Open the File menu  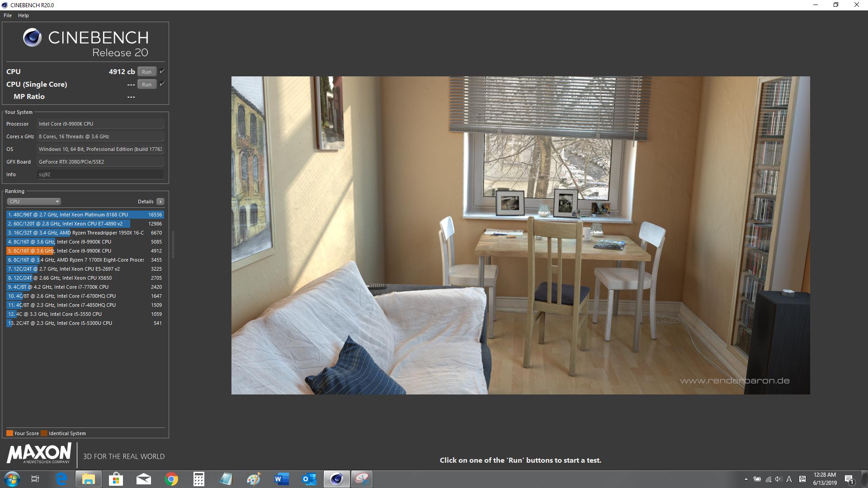click(x=8, y=15)
